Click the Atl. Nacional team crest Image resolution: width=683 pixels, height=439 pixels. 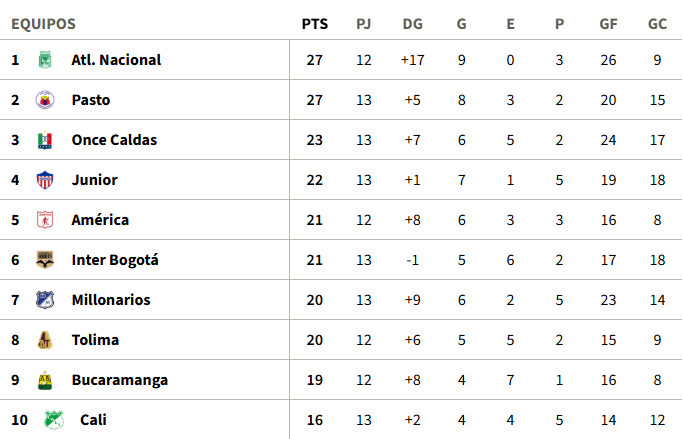click(x=44, y=60)
